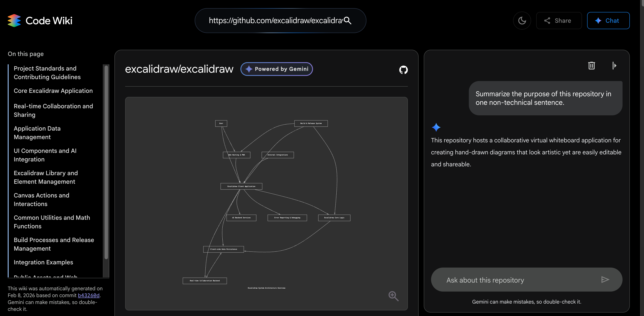Collapse the chat panel with arrow icon
The image size is (644, 316).
pyautogui.click(x=614, y=66)
